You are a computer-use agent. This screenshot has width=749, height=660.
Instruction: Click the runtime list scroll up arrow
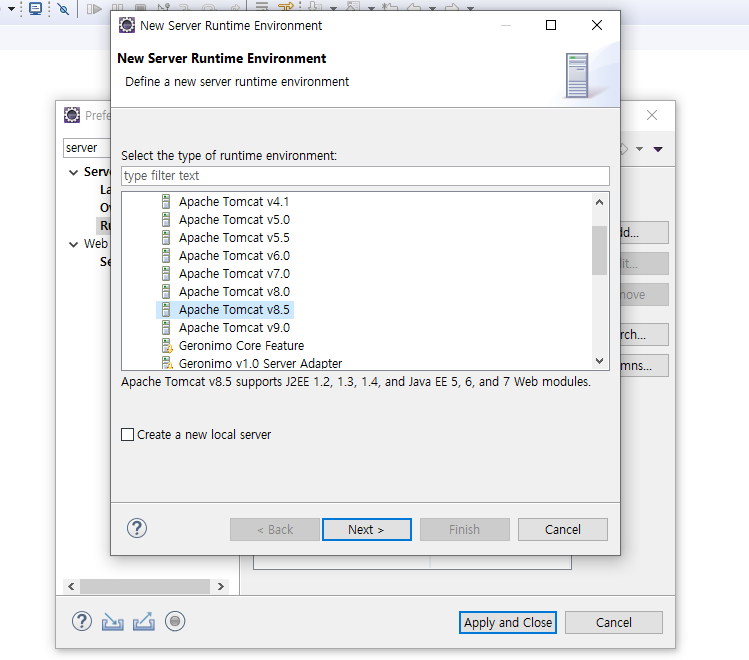point(599,202)
